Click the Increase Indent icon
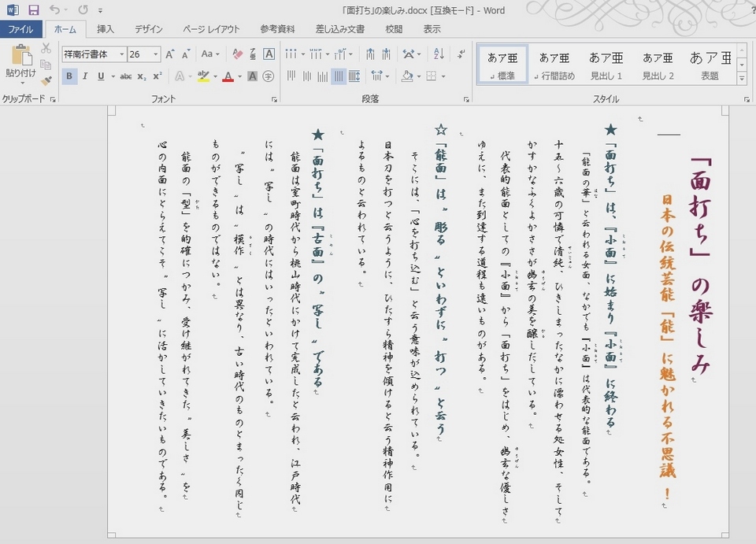The width and height of the screenshot is (756, 544). click(x=386, y=54)
